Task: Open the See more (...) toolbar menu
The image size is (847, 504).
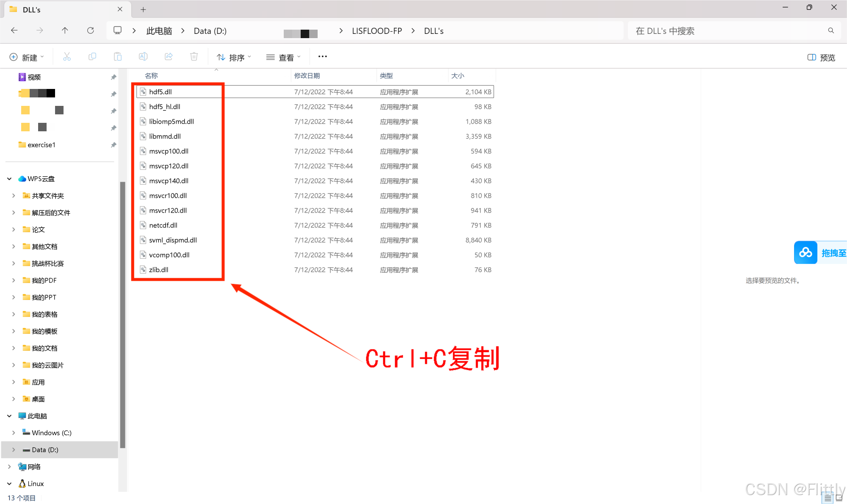Action: coord(322,56)
